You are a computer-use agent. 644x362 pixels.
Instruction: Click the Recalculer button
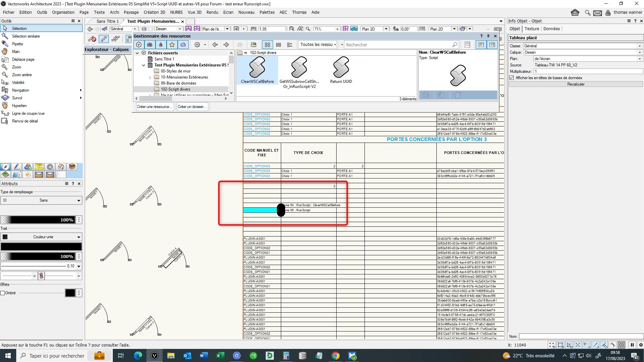[575, 84]
